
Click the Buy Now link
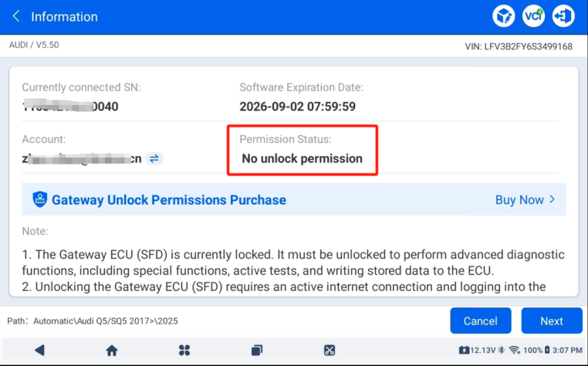(x=519, y=200)
